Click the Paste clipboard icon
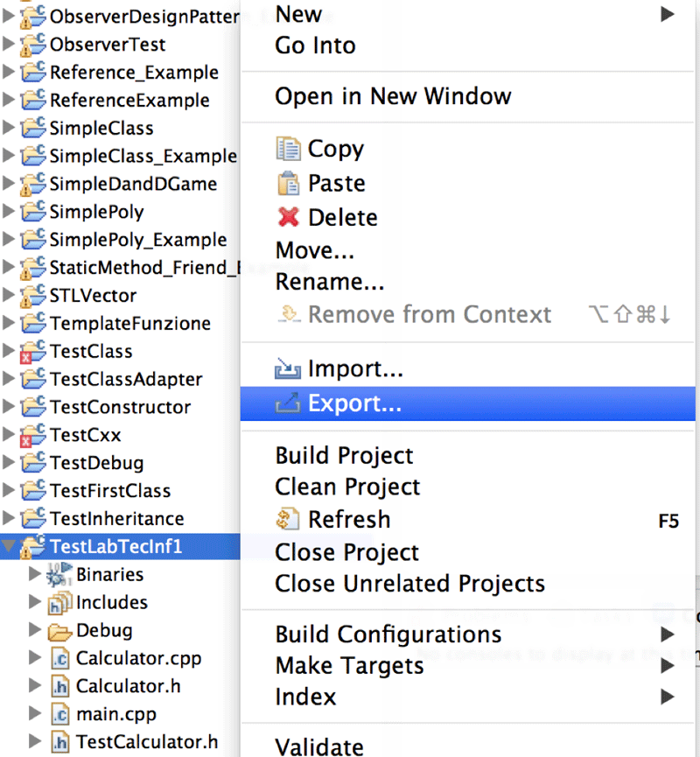 pos(288,184)
